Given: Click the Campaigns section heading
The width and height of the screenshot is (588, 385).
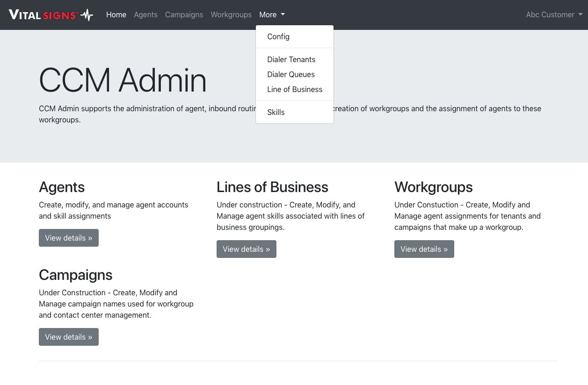Looking at the screenshot, I should click(76, 275).
